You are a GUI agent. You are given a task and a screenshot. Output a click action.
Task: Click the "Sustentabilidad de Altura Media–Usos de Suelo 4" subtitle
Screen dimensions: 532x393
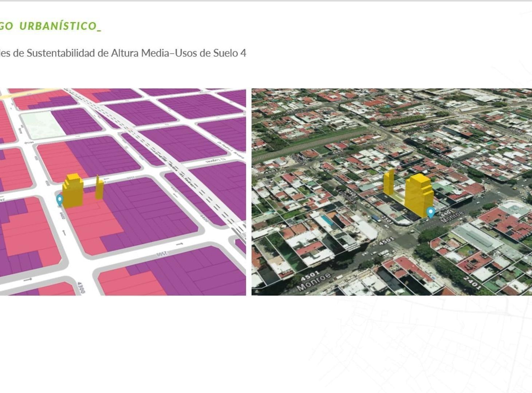tap(137, 53)
